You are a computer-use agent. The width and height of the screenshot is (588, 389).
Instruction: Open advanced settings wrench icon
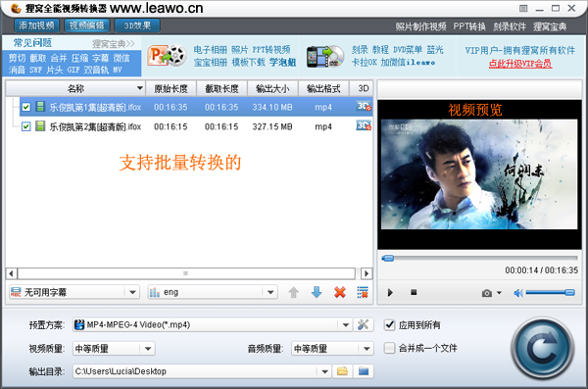coord(363,324)
